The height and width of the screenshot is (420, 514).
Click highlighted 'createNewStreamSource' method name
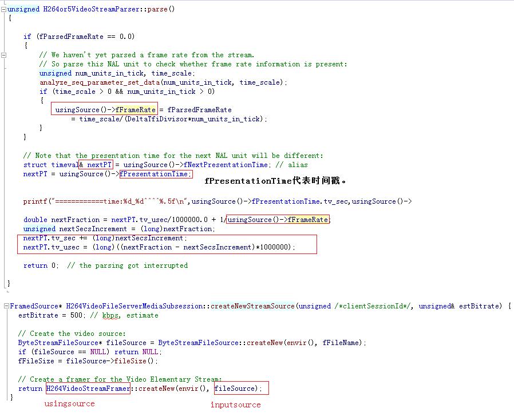252,306
